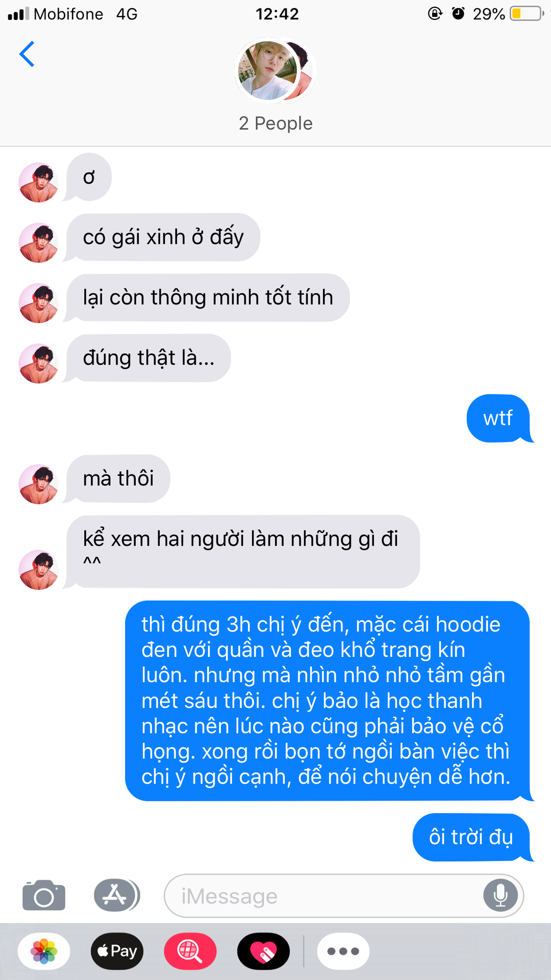Open the camera icon
The width and height of the screenshot is (551, 980).
pyautogui.click(x=44, y=895)
